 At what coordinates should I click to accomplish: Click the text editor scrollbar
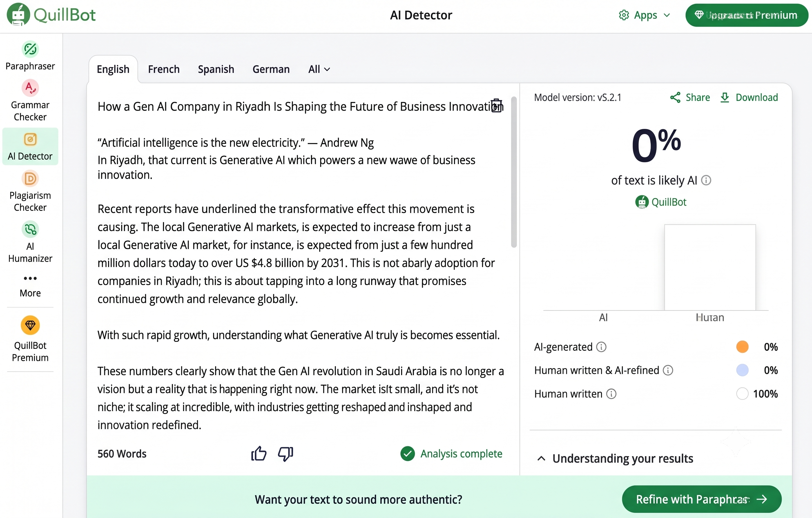(x=514, y=172)
